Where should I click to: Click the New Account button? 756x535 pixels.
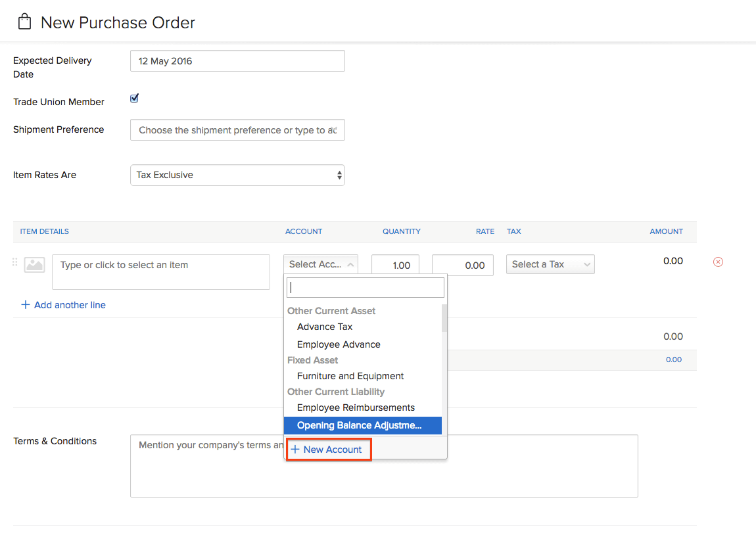[328, 449]
